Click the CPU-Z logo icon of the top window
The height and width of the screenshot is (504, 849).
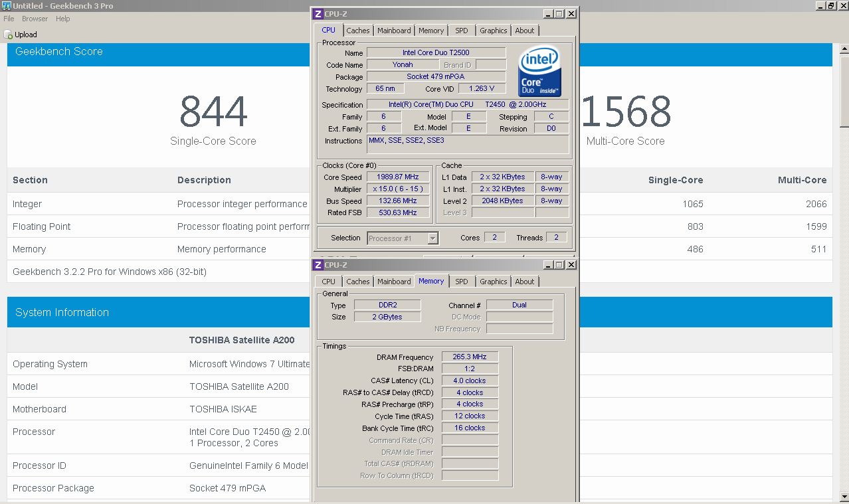pos(318,13)
